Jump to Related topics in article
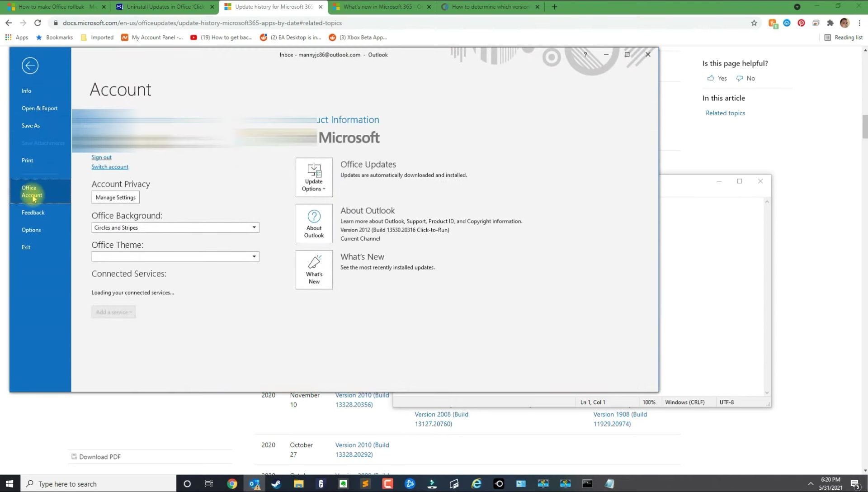The height and width of the screenshot is (492, 868). click(x=725, y=113)
